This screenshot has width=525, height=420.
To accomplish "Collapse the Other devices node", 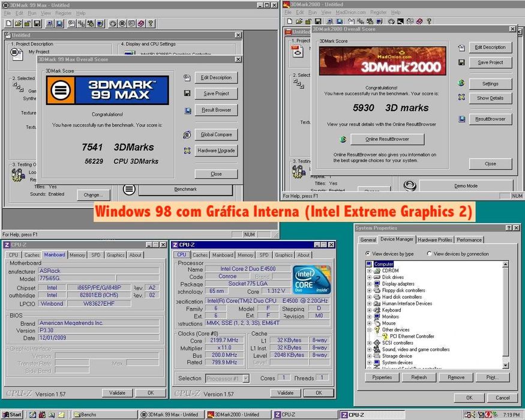I will click(370, 330).
